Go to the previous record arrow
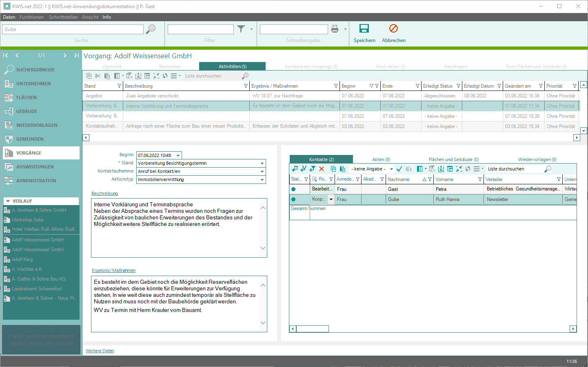Viewport: 588px width, 367px height. (x=17, y=55)
